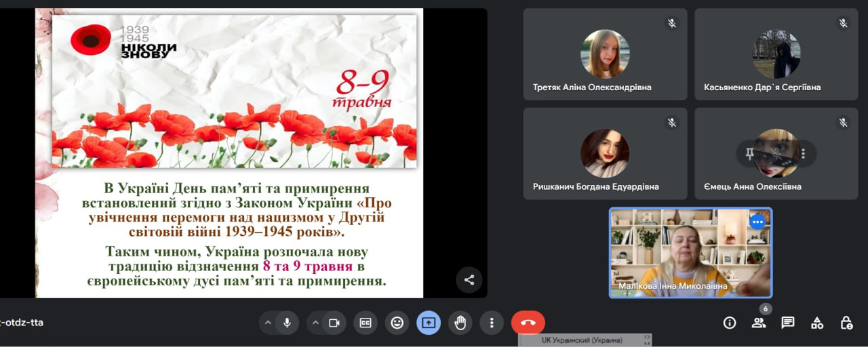Screen dimensions: 868x347
Task: Pin Ємець Анна Олексіївна's tile
Action: (750, 154)
